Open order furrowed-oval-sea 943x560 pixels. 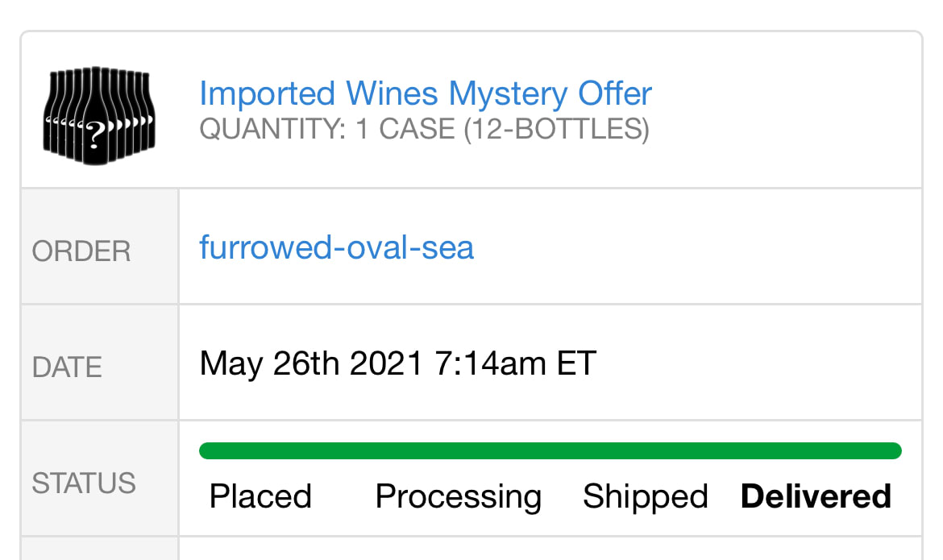(x=336, y=247)
